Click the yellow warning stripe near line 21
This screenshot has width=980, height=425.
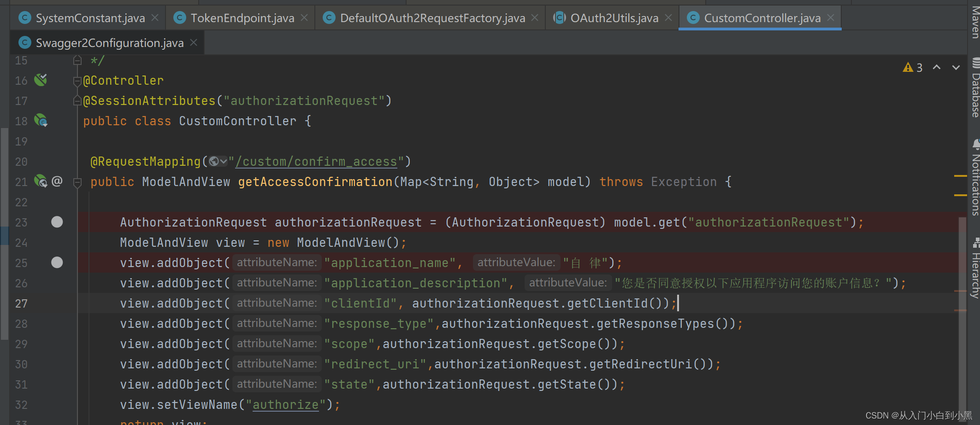(960, 176)
